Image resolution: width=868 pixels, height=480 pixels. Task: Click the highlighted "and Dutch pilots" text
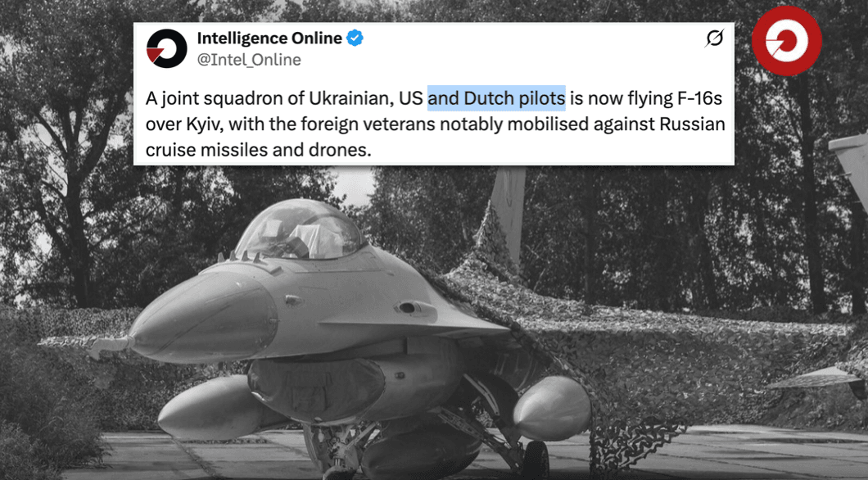pos(496,99)
